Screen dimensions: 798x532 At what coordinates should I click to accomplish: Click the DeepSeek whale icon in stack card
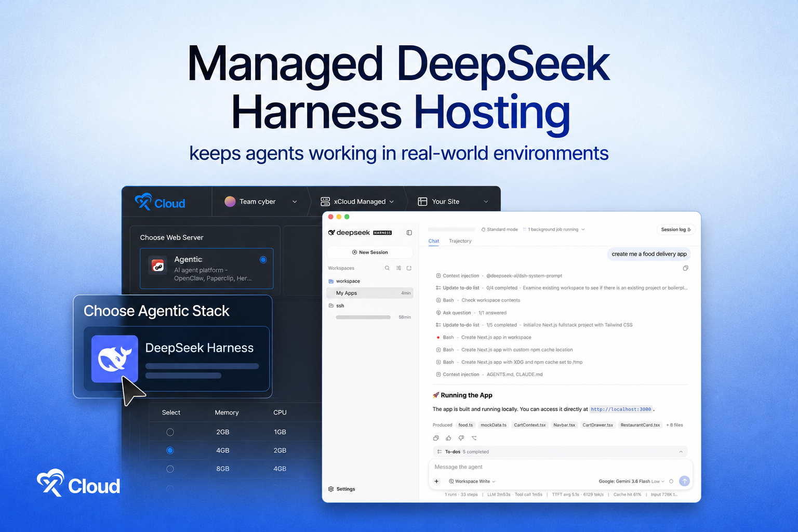pos(115,359)
